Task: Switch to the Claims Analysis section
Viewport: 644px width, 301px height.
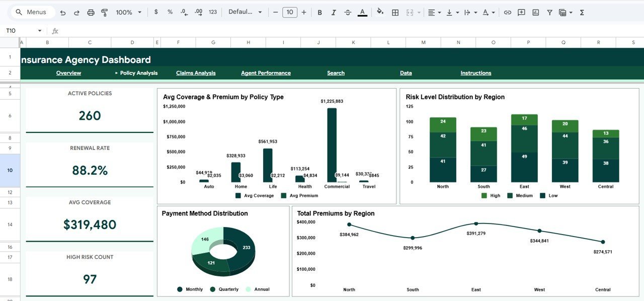Action: pyautogui.click(x=196, y=72)
